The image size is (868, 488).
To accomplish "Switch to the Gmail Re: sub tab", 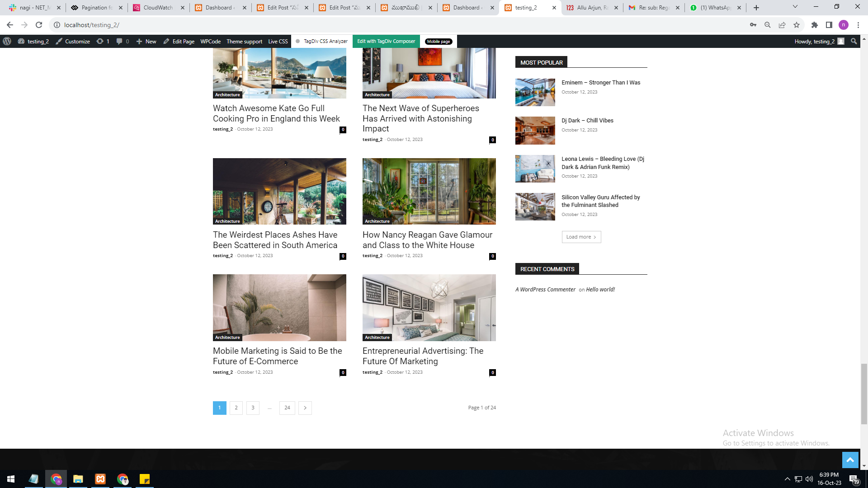I will click(x=654, y=8).
